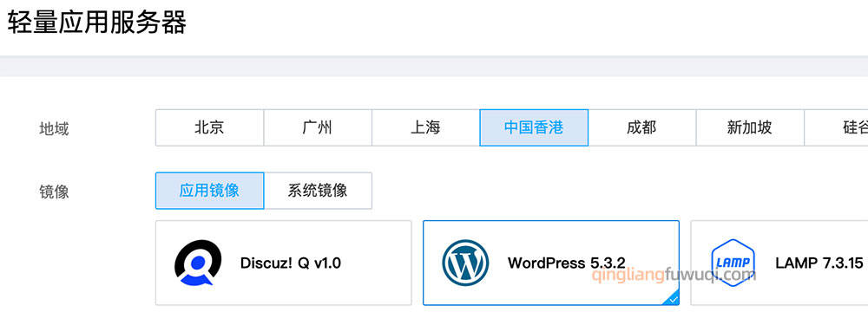Select the 新加坡 region
The image size is (868, 312).
(x=750, y=127)
